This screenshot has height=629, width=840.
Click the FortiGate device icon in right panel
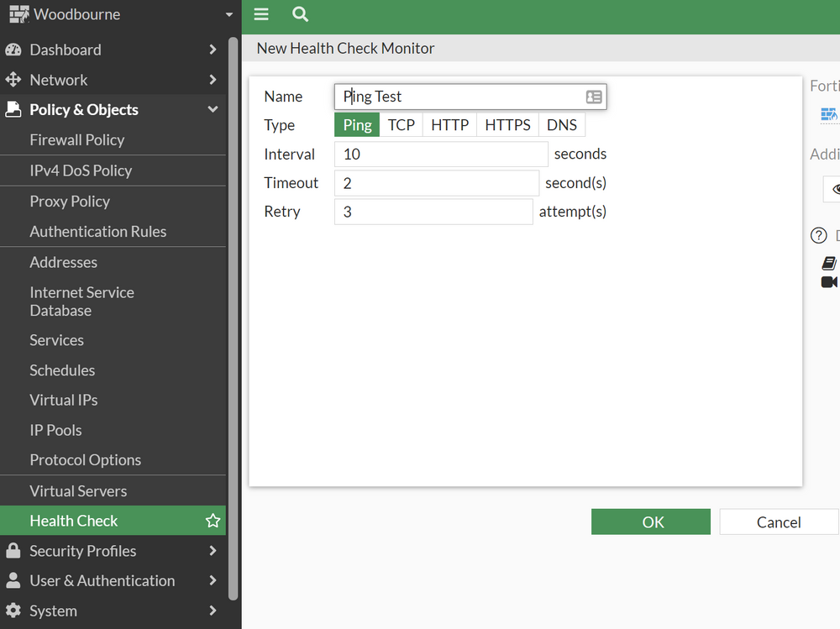[x=828, y=113]
